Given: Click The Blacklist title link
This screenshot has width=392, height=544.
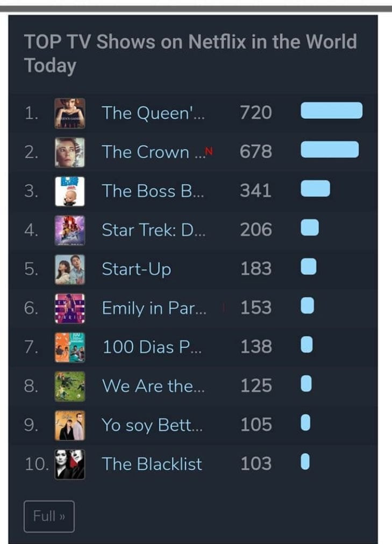Looking at the screenshot, I should pos(152,464).
